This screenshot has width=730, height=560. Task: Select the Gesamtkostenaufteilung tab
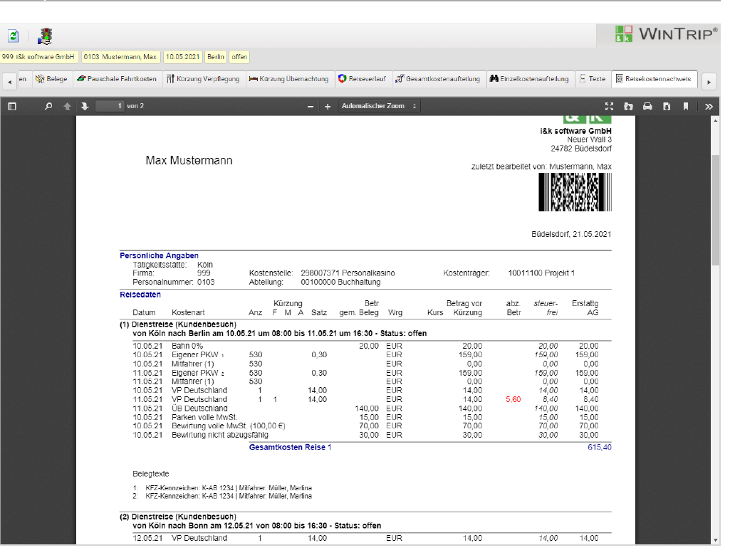tap(438, 79)
